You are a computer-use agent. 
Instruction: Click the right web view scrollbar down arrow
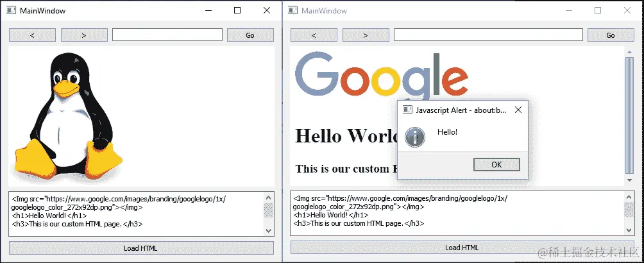[x=629, y=180]
